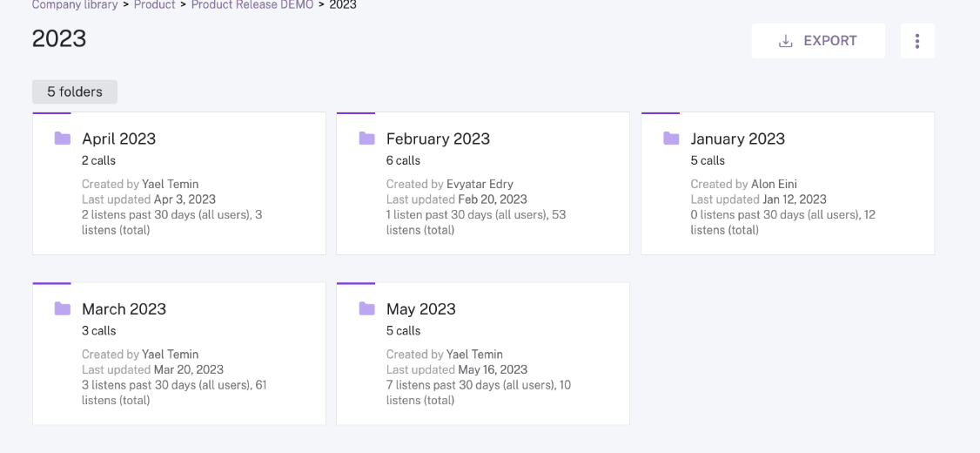Open the April 2023 folder title

118,139
